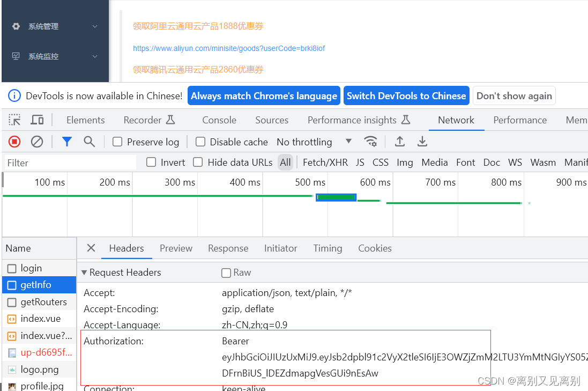Open the aliyun.com coupon link
Screen dimensions: 588x391
[229, 48]
